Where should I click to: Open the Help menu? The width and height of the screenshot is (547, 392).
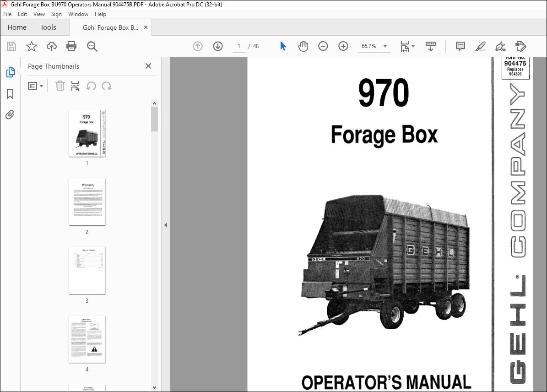[100, 14]
